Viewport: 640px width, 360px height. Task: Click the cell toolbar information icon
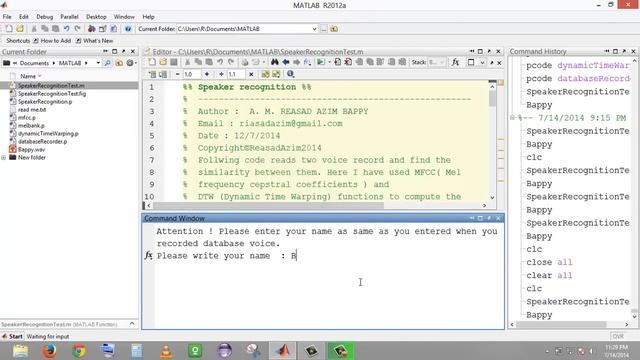click(x=290, y=74)
